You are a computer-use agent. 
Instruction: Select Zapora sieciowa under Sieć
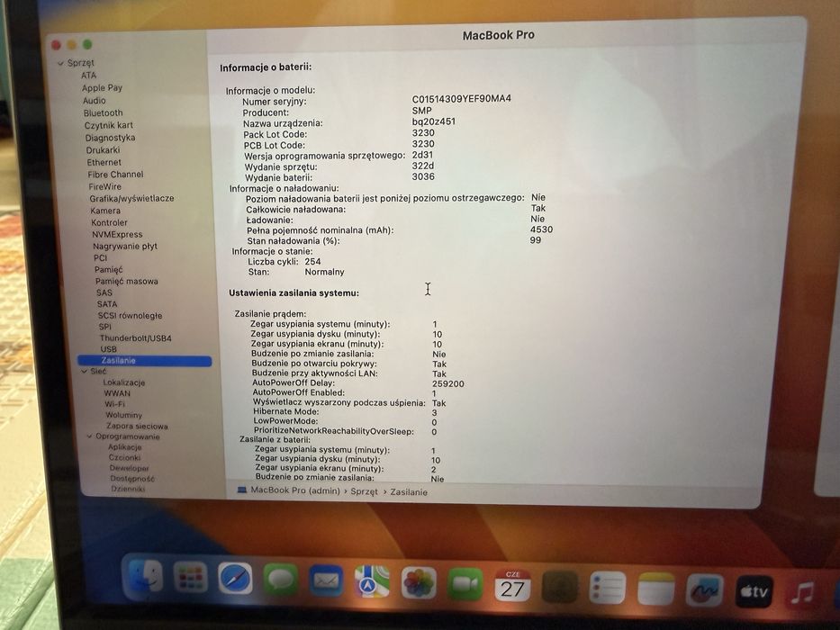pos(137,426)
